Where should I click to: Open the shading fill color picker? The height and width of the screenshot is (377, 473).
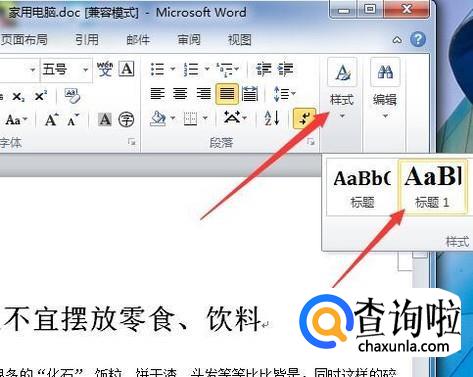click(173, 118)
